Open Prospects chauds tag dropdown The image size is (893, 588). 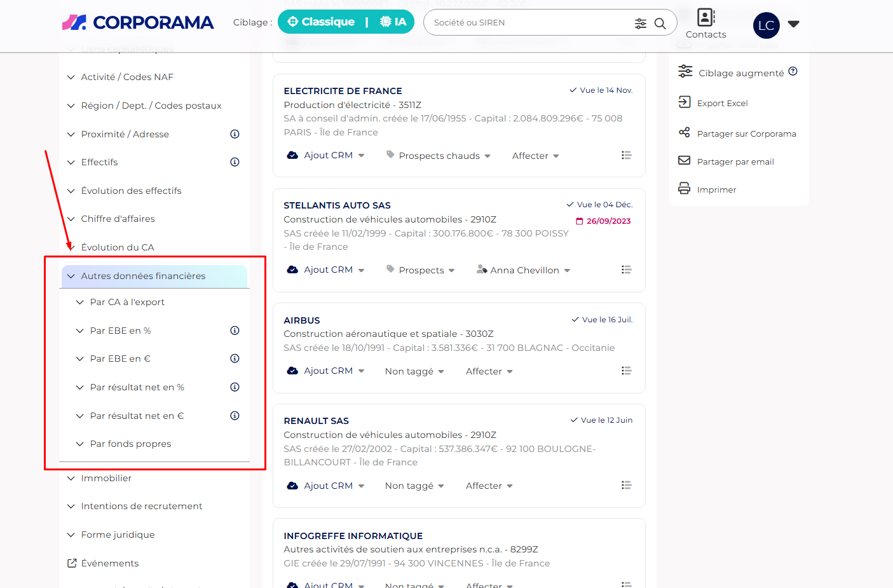[439, 156]
